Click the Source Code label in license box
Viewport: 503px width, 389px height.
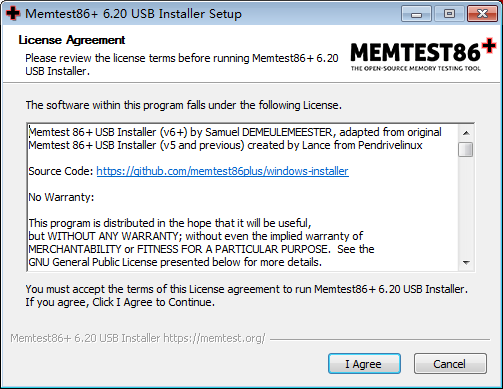(61, 171)
